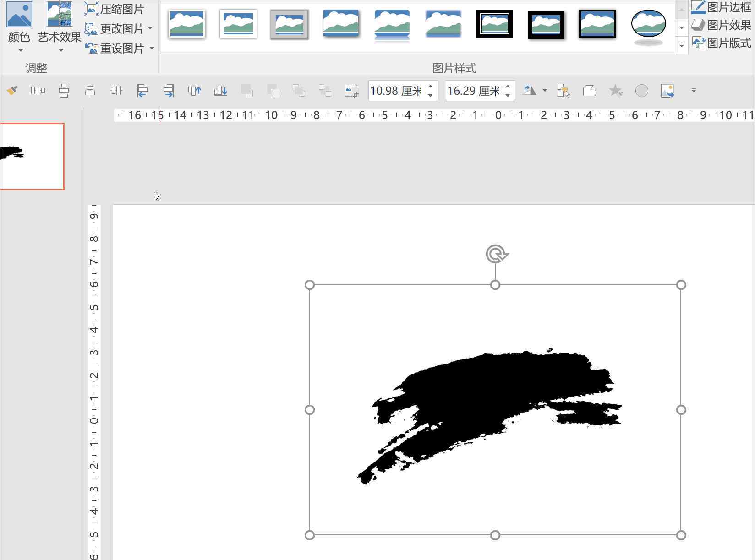Select the slide thumbnail in the left panel
755x560 pixels.
pos(32,156)
